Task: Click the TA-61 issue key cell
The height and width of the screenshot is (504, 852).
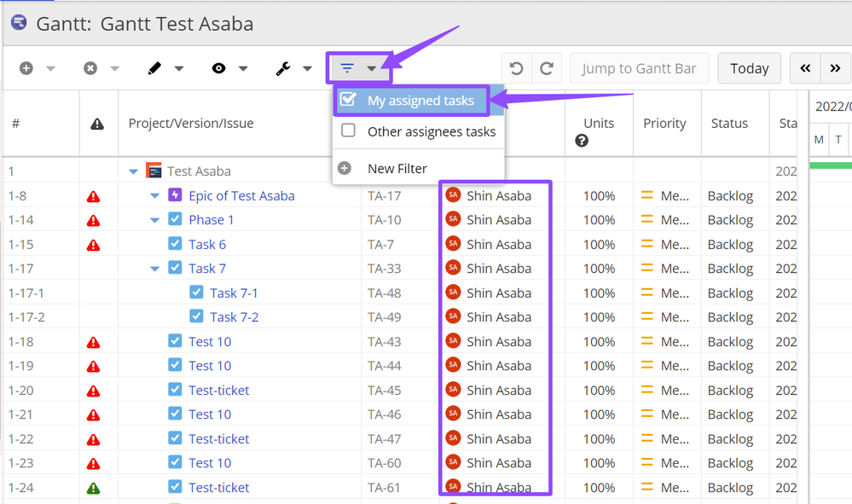Action: tap(384, 489)
